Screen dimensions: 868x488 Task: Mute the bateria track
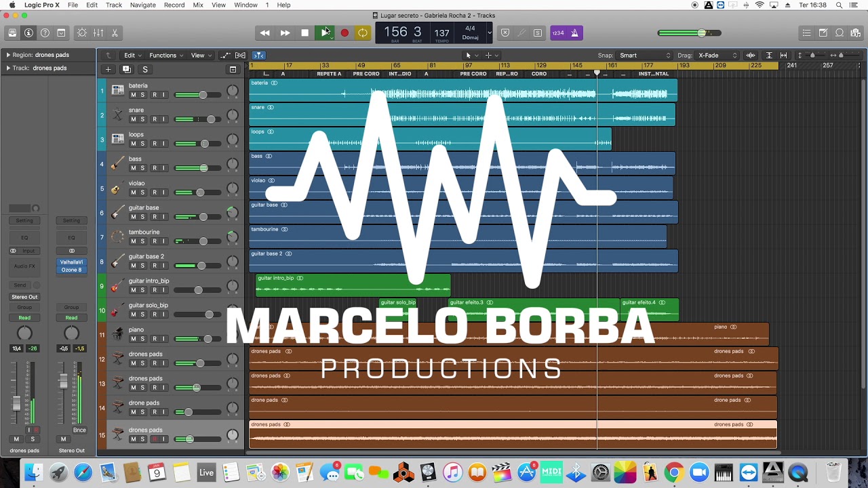pos(133,95)
